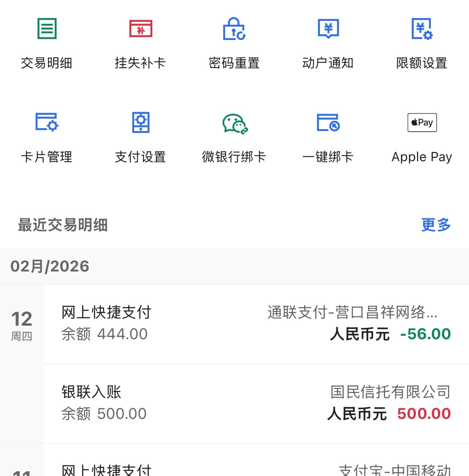Tap the 通联支付 merchant name text
Image resolution: width=469 pixels, height=476 pixels.
(x=352, y=313)
